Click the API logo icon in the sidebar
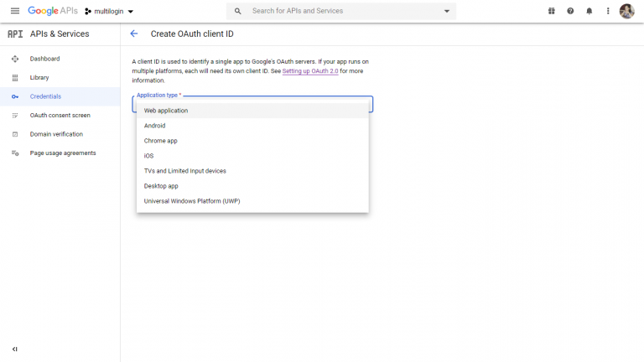This screenshot has width=644, height=362. (15, 34)
